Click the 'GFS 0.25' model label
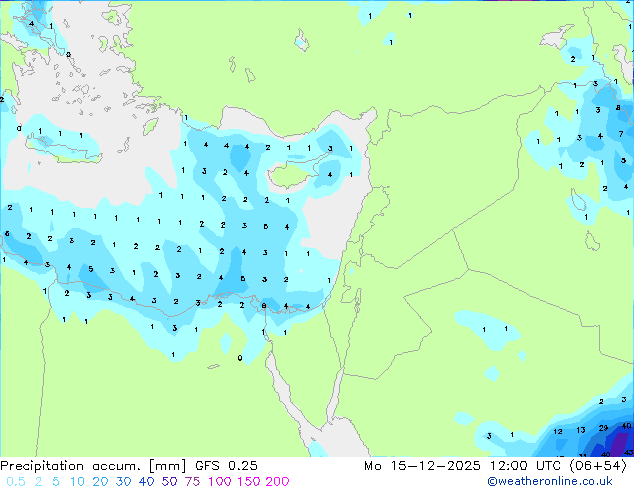Viewport: 634px width, 490px height. pyautogui.click(x=226, y=466)
